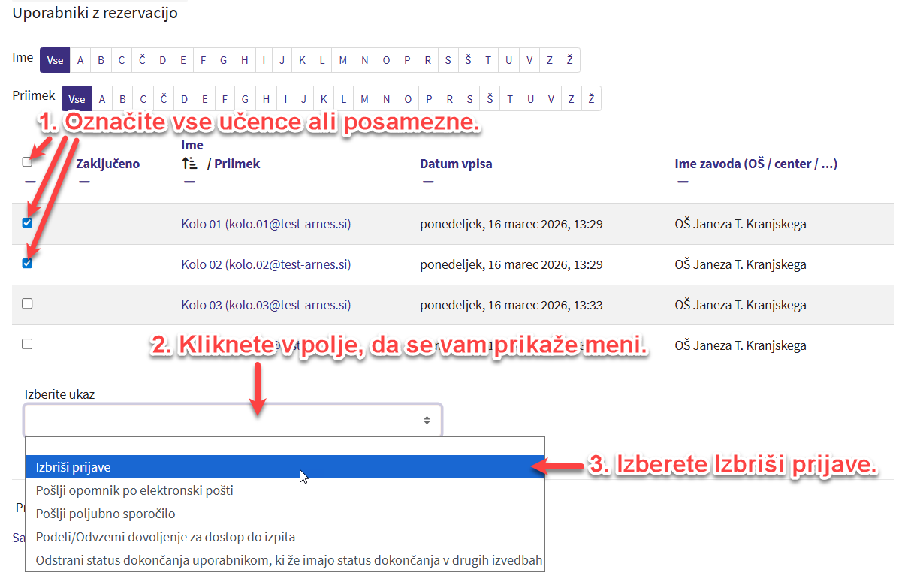Select Izbriši prijave from the list
This screenshot has width=914, height=588.
click(74, 467)
